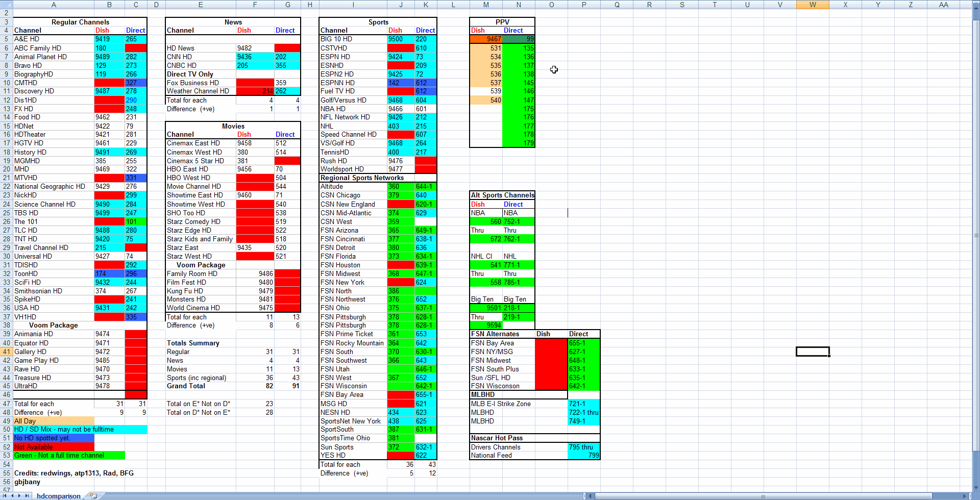Select column header AA
Viewport: 980px width, 500px height.
click(x=943, y=5)
